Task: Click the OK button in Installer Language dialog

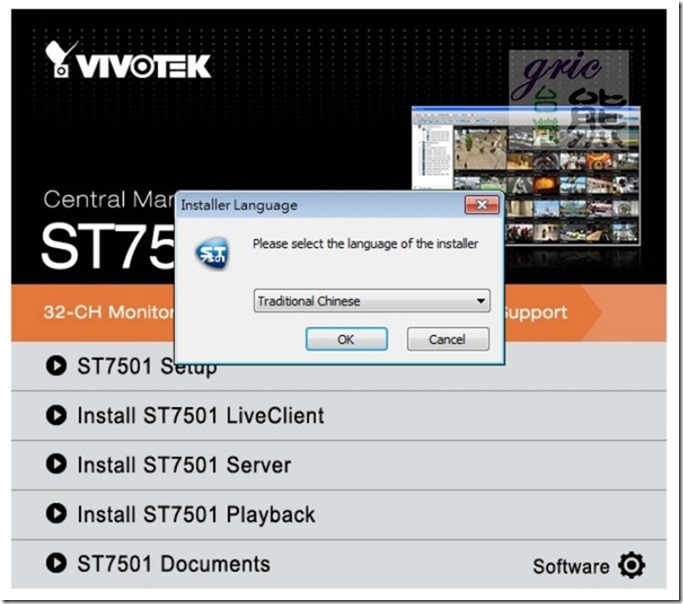Action: [x=346, y=339]
